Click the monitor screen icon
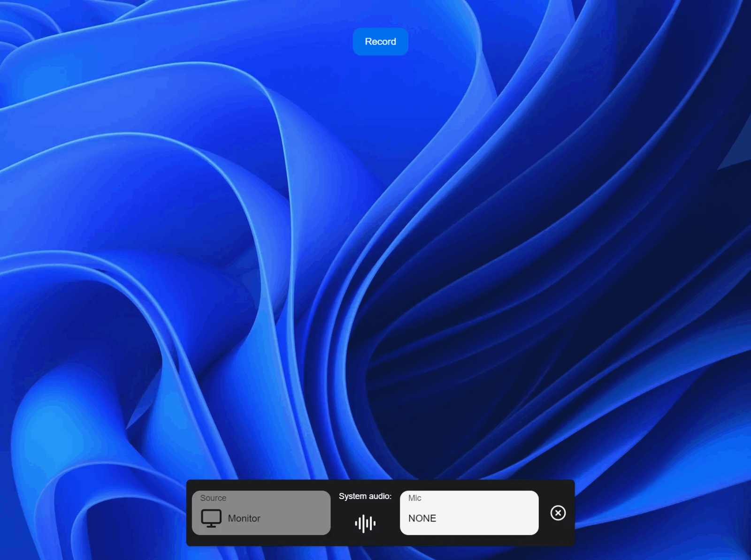Viewport: 751px width, 560px height. pyautogui.click(x=211, y=518)
